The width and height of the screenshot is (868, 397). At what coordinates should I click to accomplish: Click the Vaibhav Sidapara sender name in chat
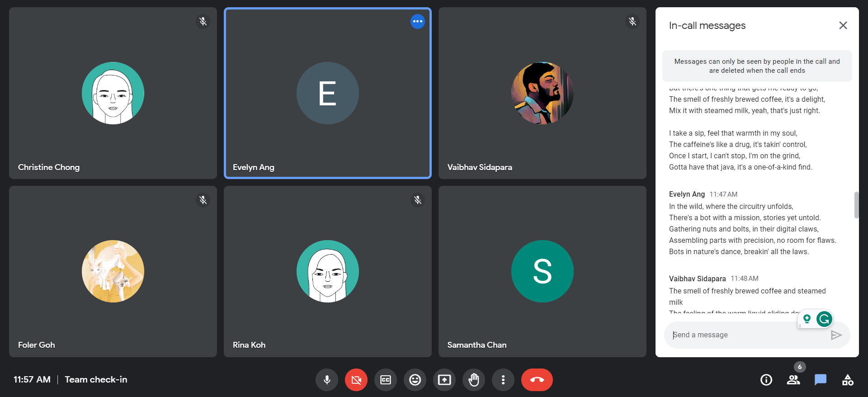[697, 279]
